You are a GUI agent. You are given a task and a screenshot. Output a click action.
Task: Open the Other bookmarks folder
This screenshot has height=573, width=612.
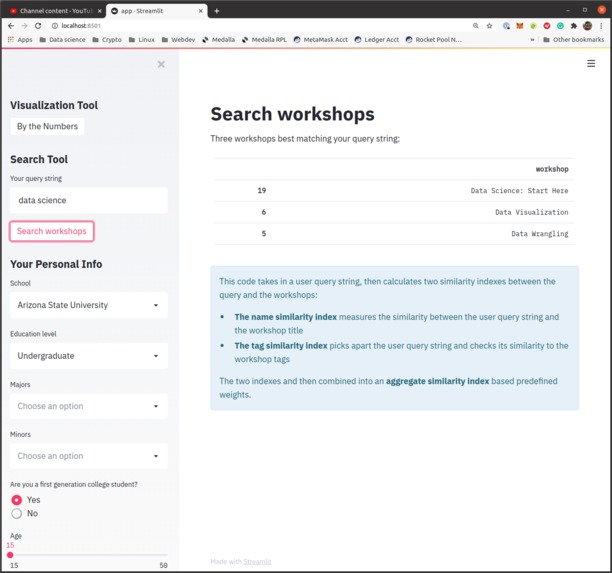pyautogui.click(x=574, y=39)
